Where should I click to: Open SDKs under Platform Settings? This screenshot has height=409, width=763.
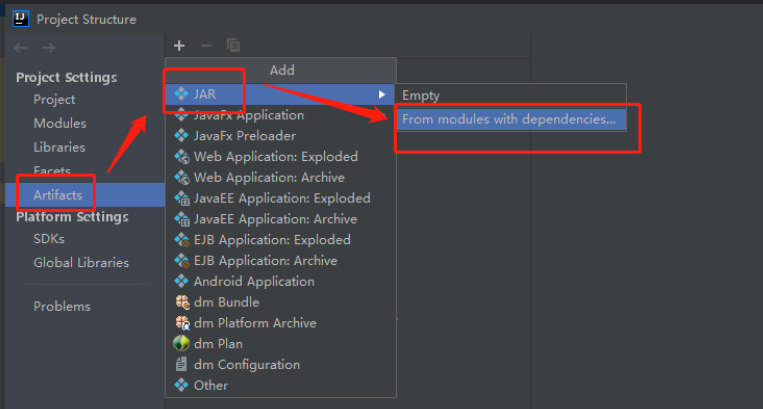click(x=49, y=239)
